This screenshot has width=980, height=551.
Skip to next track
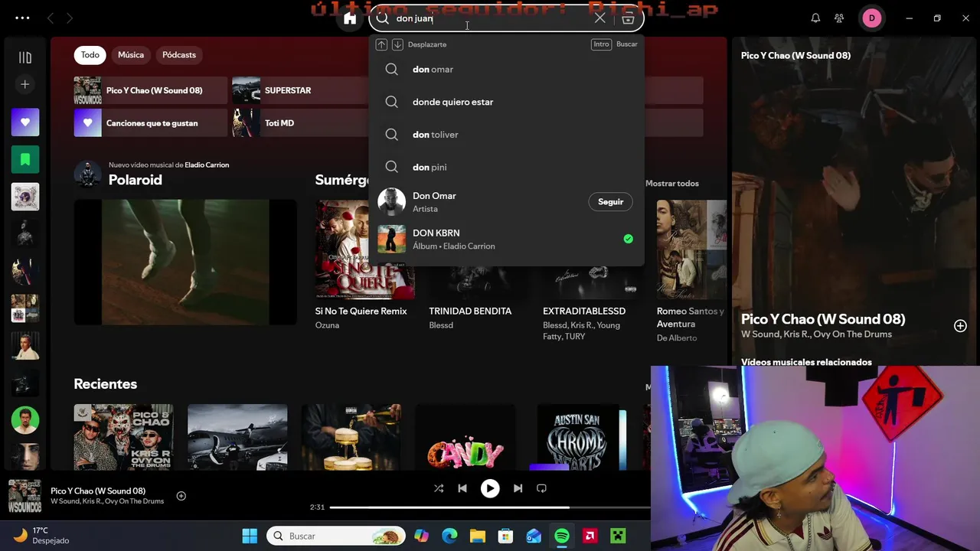pyautogui.click(x=518, y=488)
